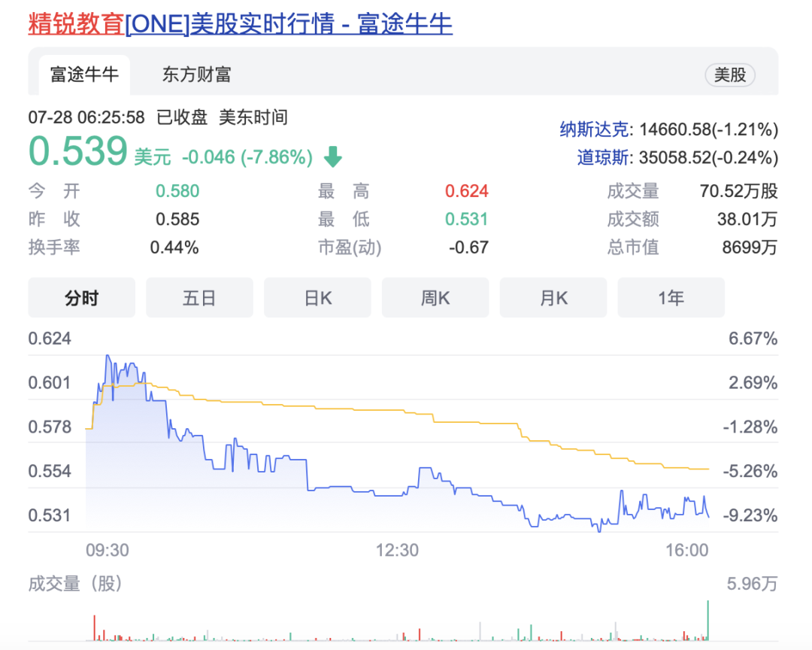This screenshot has width=812, height=650.
Task: Switch to 周K chart view
Action: pyautogui.click(x=435, y=297)
